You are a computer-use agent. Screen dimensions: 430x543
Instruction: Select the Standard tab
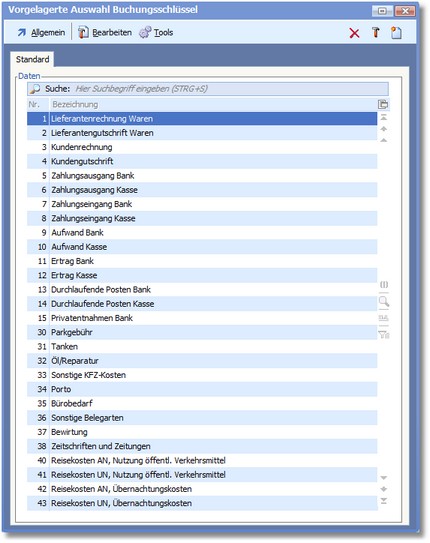tap(32, 59)
